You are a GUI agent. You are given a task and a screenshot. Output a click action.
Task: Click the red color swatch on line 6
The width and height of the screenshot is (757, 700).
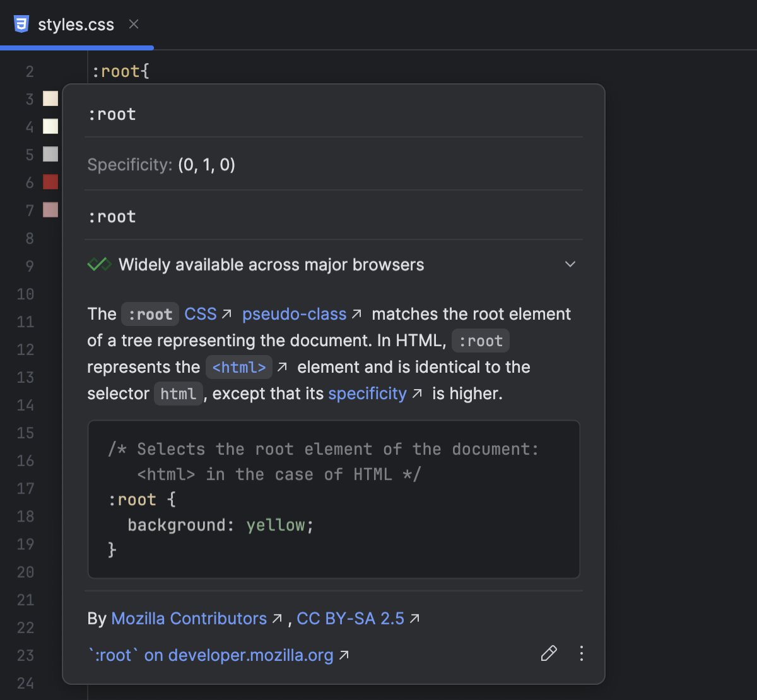pos(50,182)
